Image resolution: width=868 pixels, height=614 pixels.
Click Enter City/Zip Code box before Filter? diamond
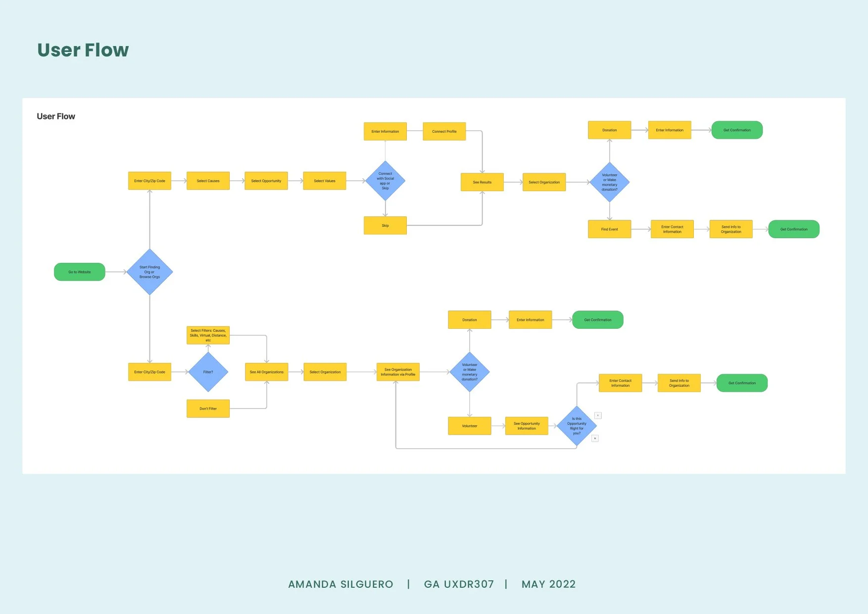149,372
